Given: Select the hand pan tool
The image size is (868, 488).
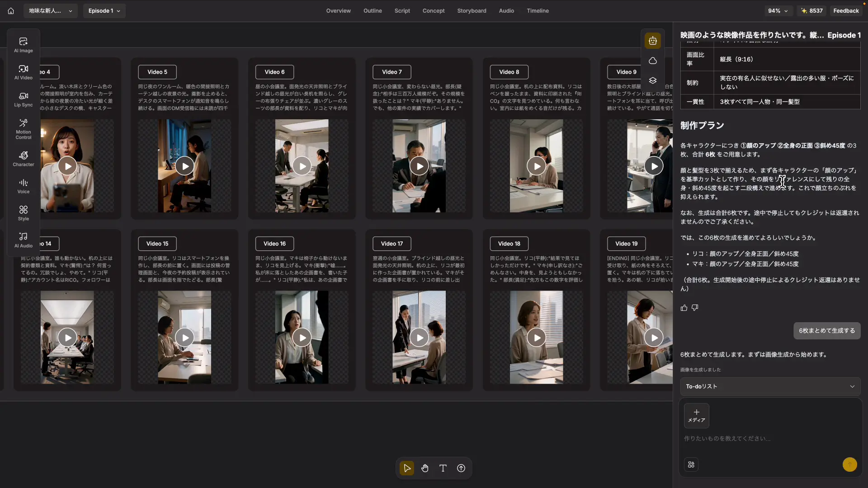Looking at the screenshot, I should coord(425,468).
